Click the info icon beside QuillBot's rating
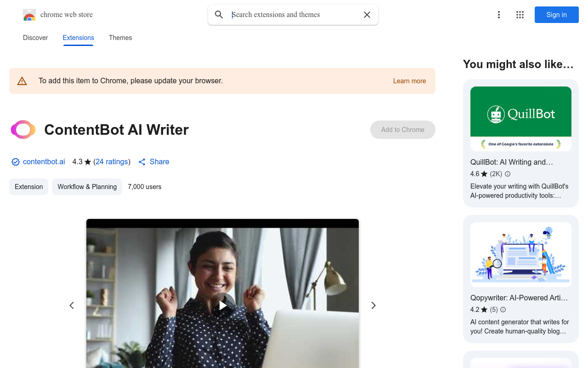The image size is (588, 368). point(508,174)
